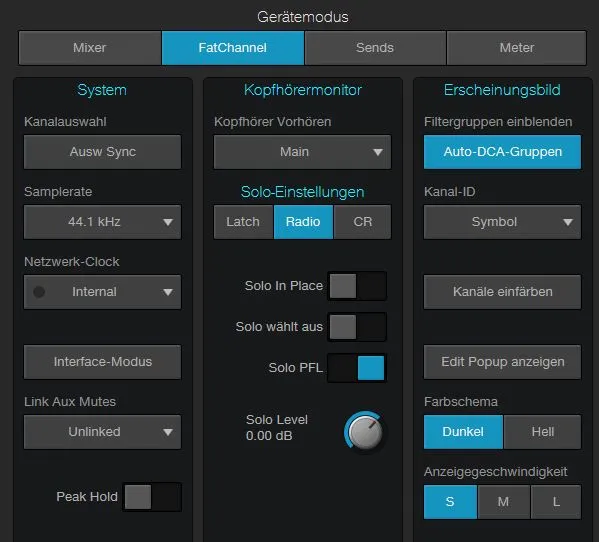The image size is (599, 542).
Task: Click the Interface-Modus button
Action: click(x=102, y=362)
